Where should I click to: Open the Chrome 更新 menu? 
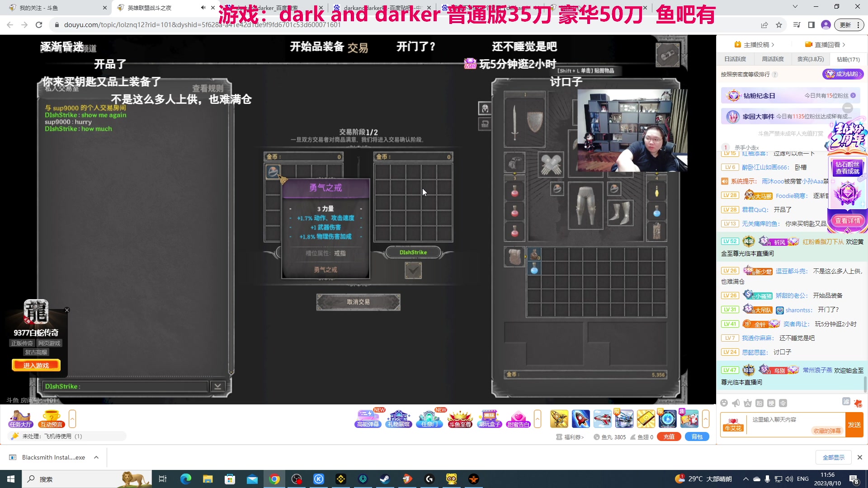[849, 25]
